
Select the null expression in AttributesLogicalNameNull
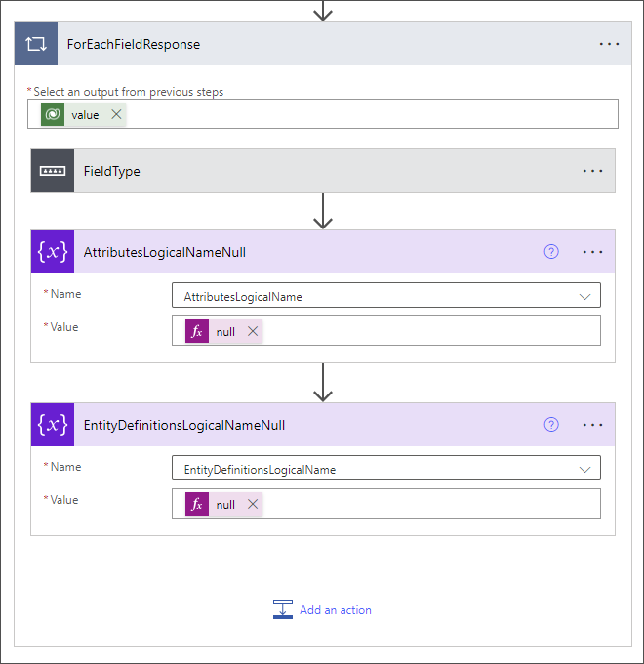[x=225, y=332]
